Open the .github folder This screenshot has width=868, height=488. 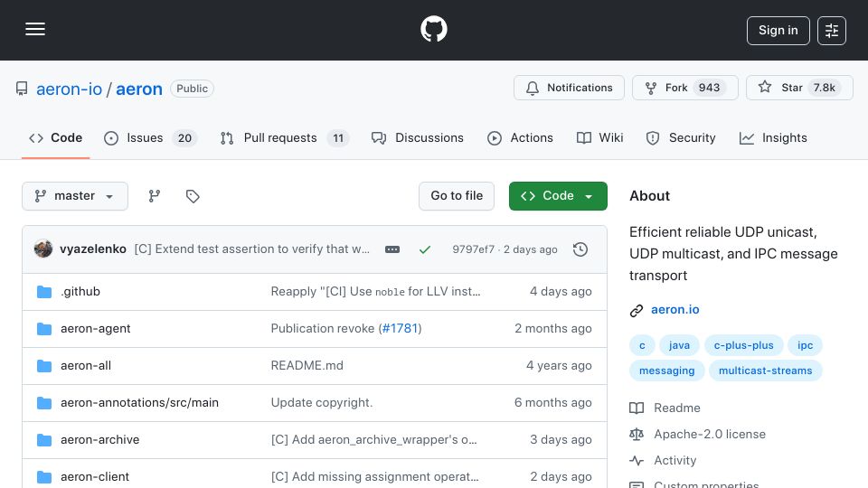(80, 292)
